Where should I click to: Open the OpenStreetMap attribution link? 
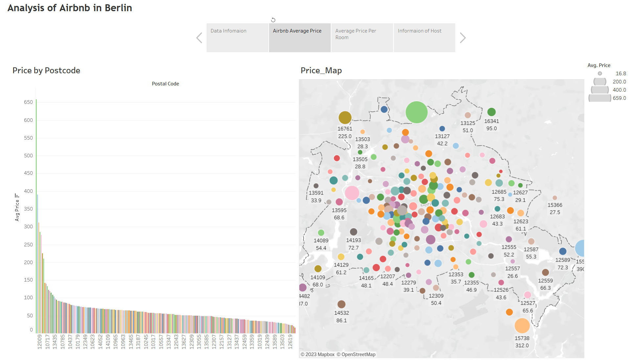pyautogui.click(x=358, y=354)
